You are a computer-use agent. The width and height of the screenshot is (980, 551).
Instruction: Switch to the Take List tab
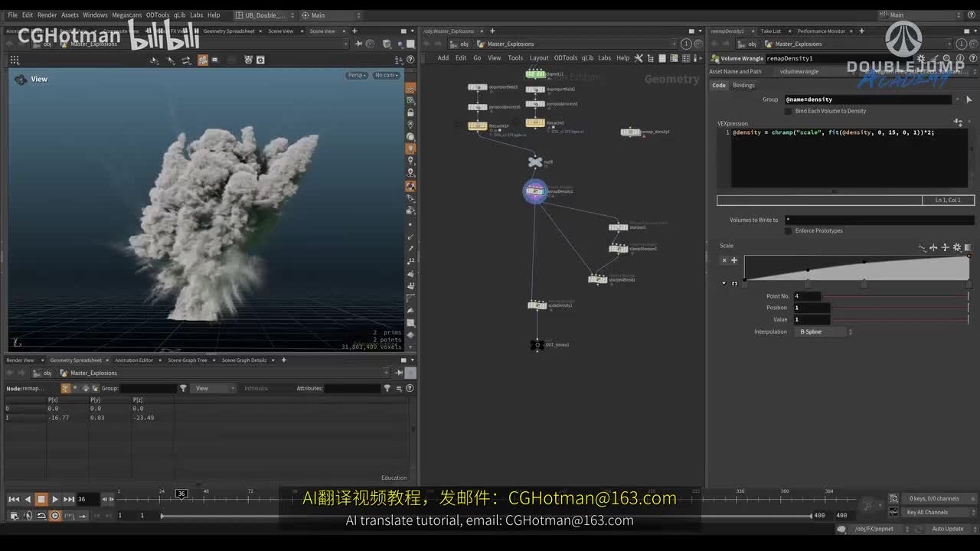(x=771, y=31)
